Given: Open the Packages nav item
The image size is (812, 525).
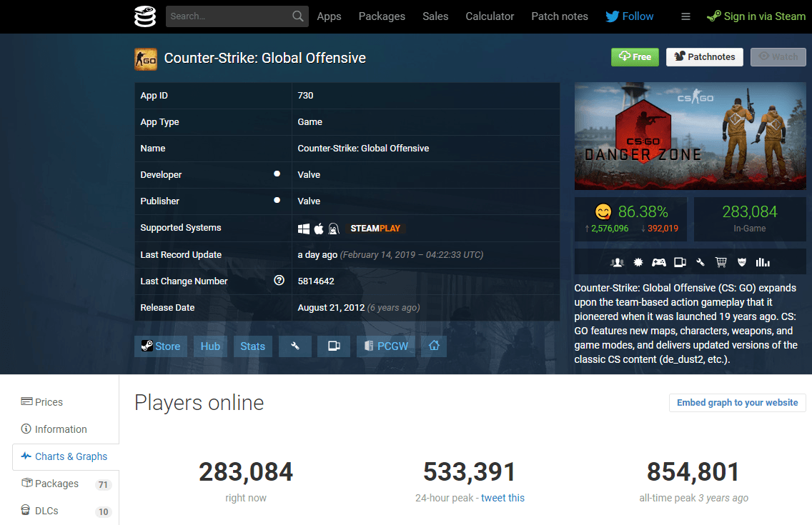Looking at the screenshot, I should point(382,16).
